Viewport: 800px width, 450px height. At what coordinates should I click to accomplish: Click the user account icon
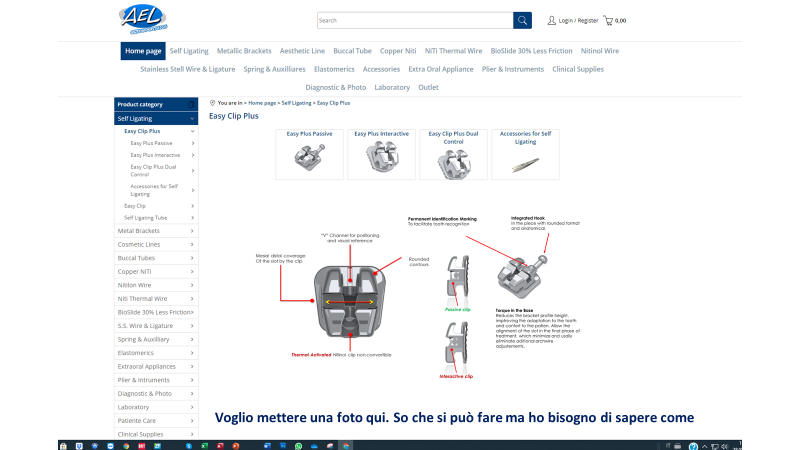click(x=552, y=20)
